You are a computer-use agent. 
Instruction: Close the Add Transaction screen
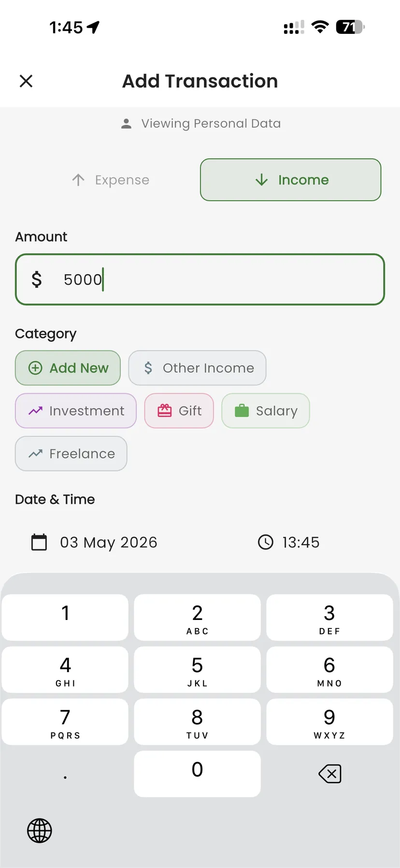point(26,81)
